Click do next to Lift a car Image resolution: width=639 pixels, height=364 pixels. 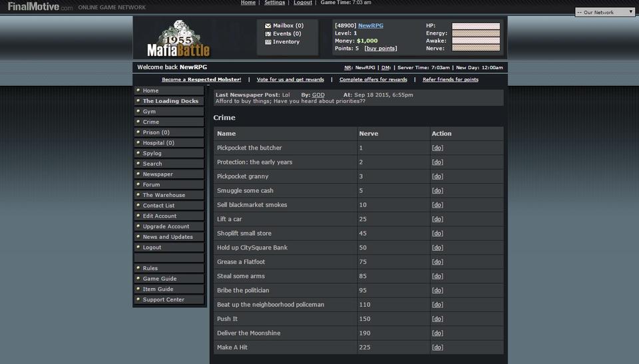click(x=437, y=219)
